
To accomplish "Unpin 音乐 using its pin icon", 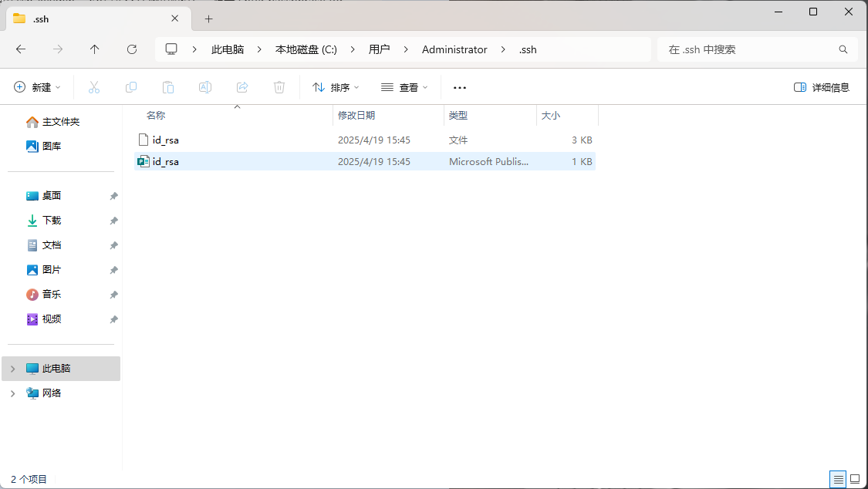I will coord(113,295).
